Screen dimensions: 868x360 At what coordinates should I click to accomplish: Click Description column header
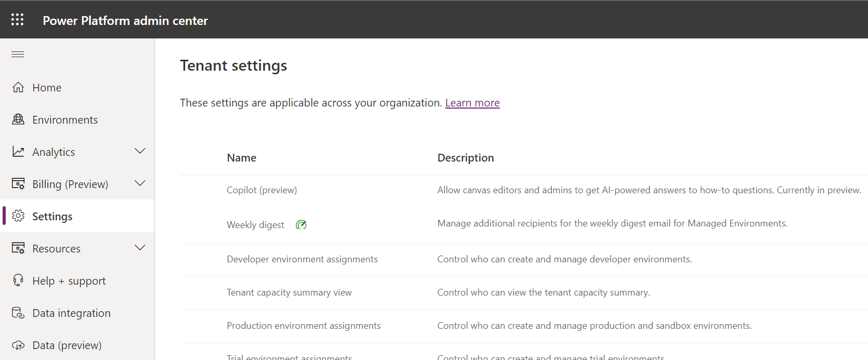[x=465, y=158]
